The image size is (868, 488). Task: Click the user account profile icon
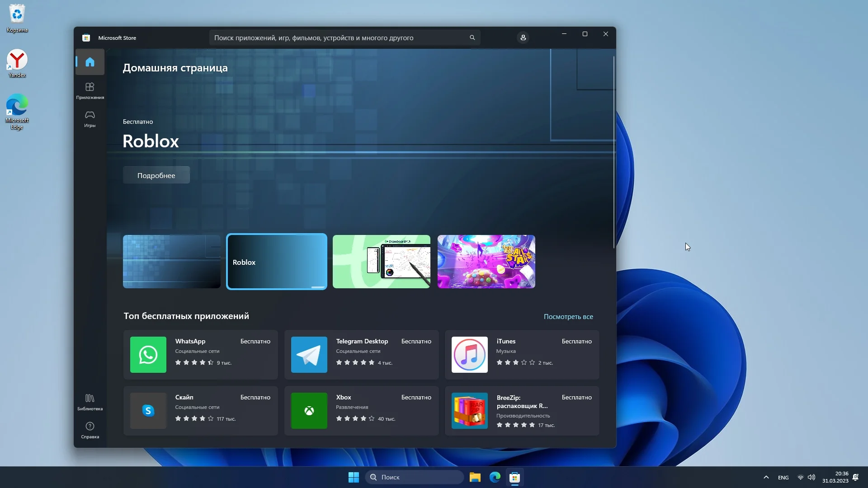[523, 38]
